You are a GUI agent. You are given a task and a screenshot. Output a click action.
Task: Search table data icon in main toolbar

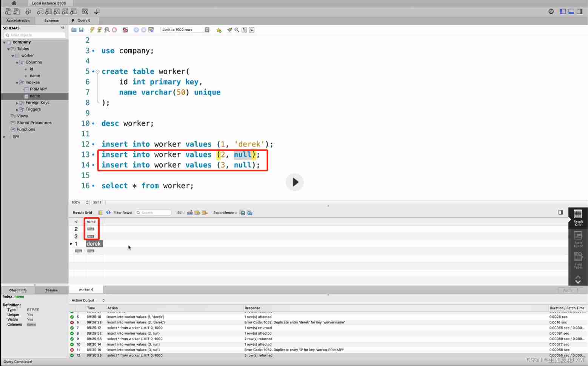click(85, 12)
